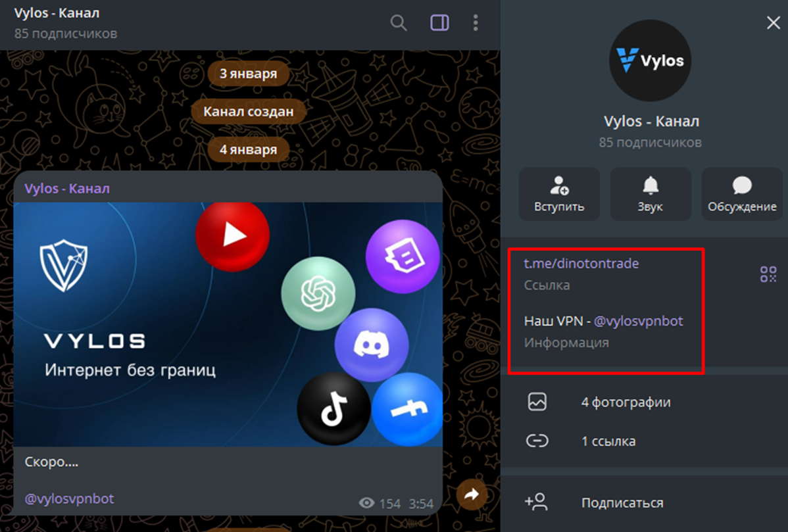Open Обсуждение discussion group

point(742,194)
